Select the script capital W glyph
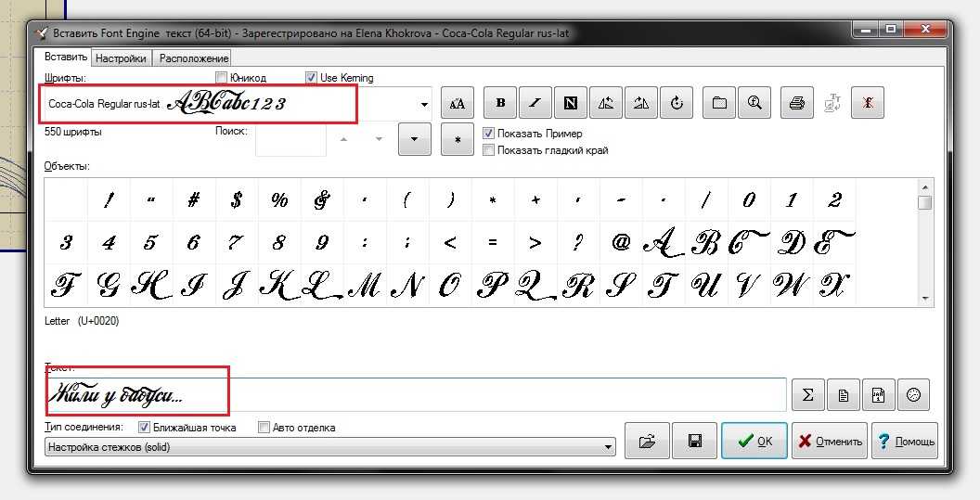 point(792,286)
